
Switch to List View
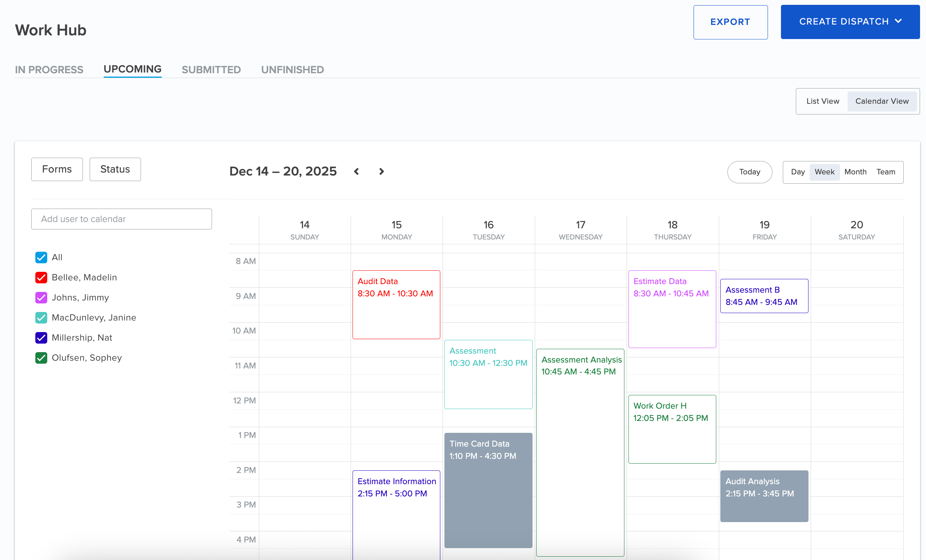click(823, 101)
